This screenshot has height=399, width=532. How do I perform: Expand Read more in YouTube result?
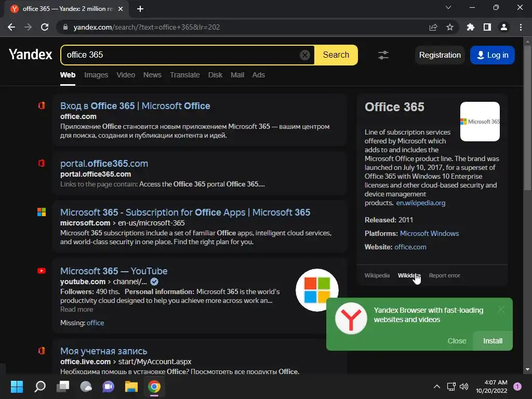[x=77, y=310]
